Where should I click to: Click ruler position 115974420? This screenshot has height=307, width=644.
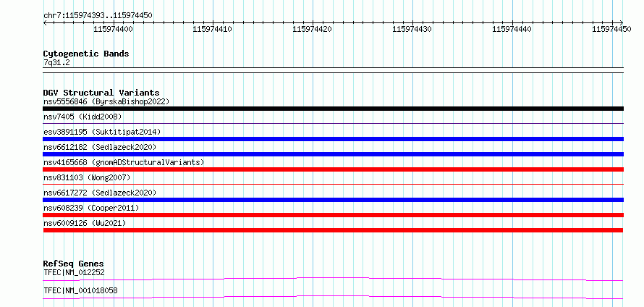[x=312, y=29]
